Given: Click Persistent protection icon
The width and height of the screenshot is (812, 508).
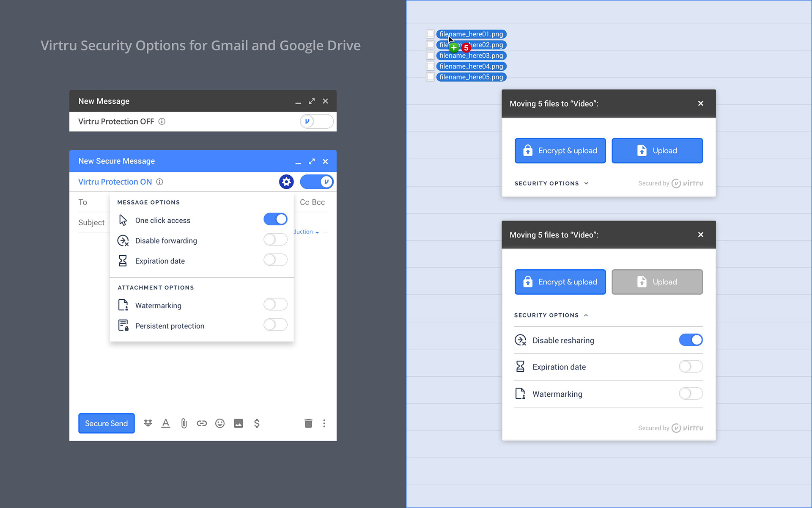Looking at the screenshot, I should [x=123, y=326].
